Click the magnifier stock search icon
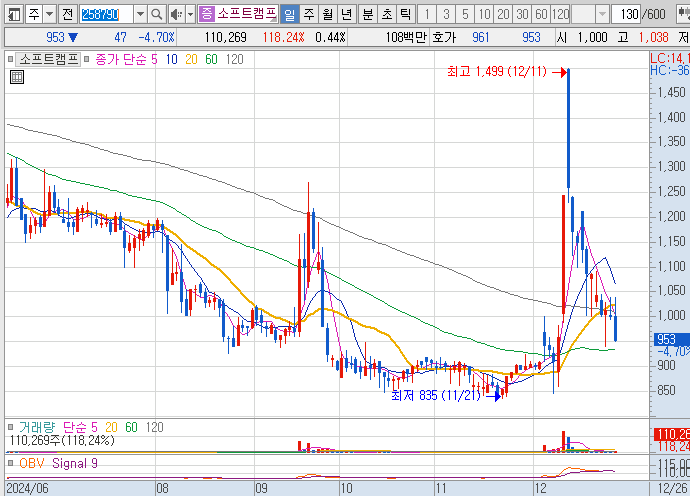690x496 pixels. click(156, 15)
